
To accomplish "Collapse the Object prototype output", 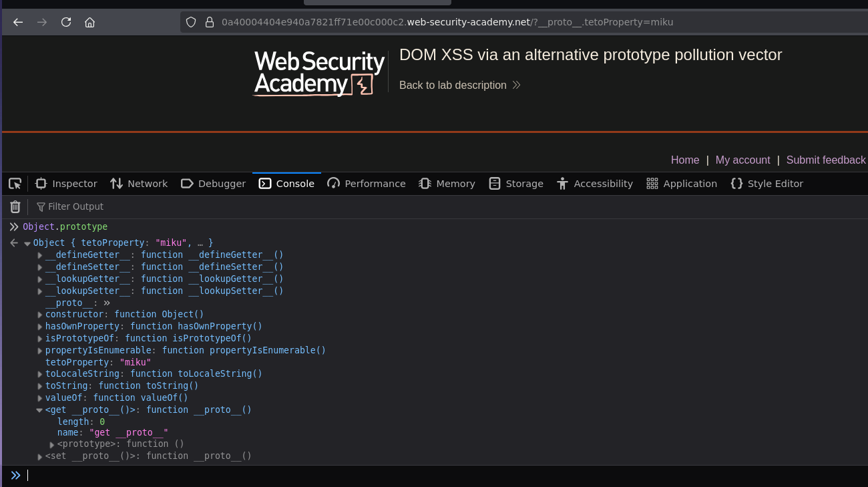I will tap(27, 243).
